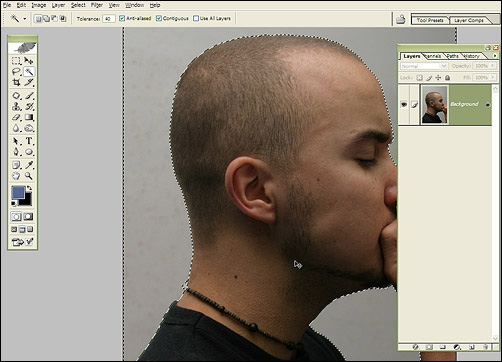The width and height of the screenshot is (502, 362).
Task: Open the Layers palette flyout menu arrow
Action: (x=495, y=56)
